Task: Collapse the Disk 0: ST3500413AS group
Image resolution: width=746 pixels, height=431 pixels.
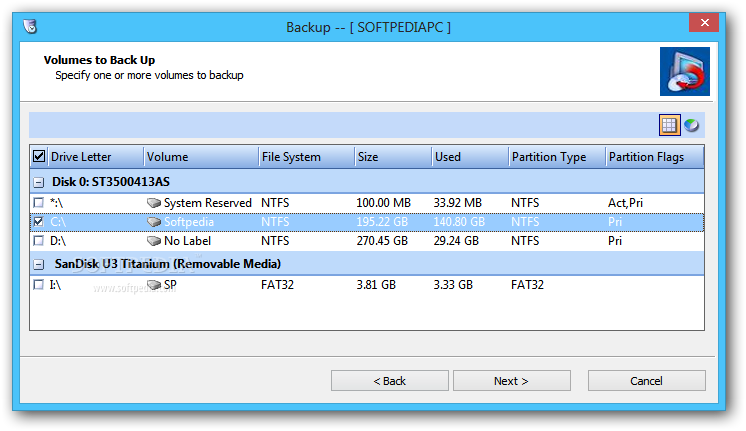Action: click(38, 182)
